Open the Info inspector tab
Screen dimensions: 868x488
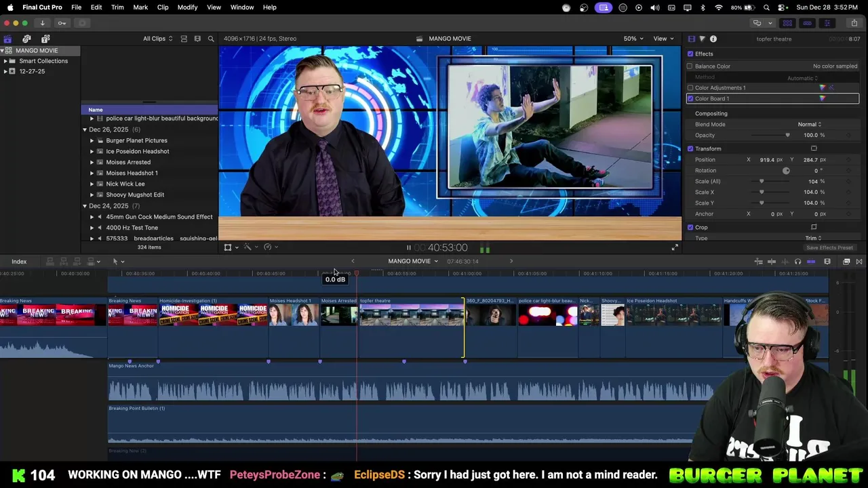coord(713,39)
